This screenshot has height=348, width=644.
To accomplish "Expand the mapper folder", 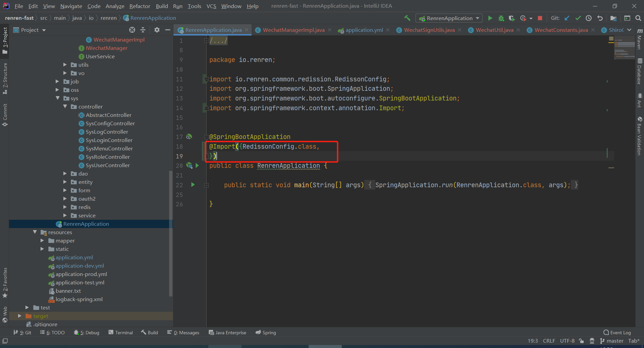I will [x=42, y=240].
